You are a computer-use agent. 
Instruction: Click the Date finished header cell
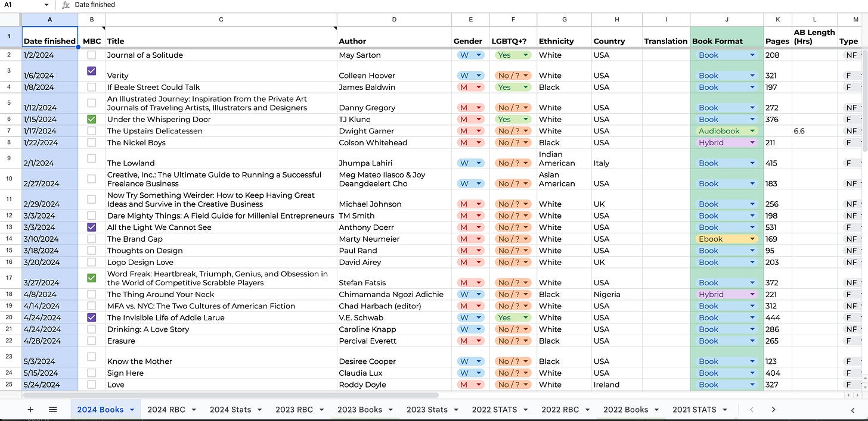click(50, 36)
